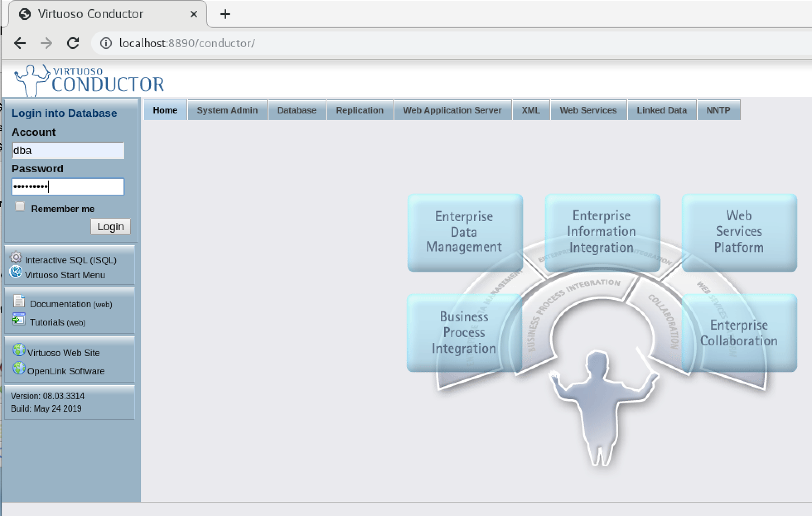Click the Build: May 24 2019 text
The image size is (812, 516).
pos(46,408)
